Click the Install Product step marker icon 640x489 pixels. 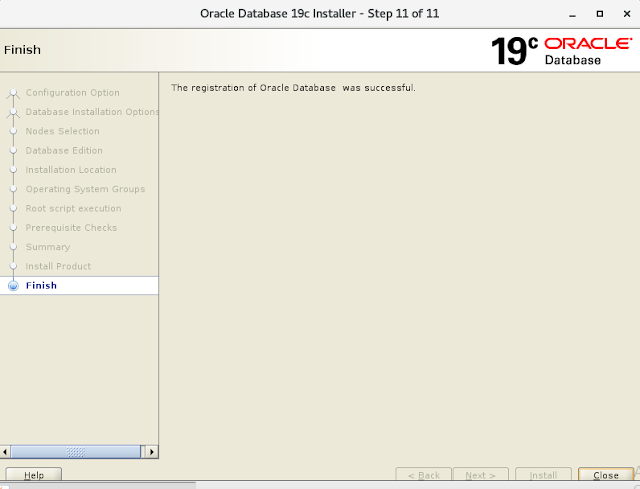click(13, 266)
